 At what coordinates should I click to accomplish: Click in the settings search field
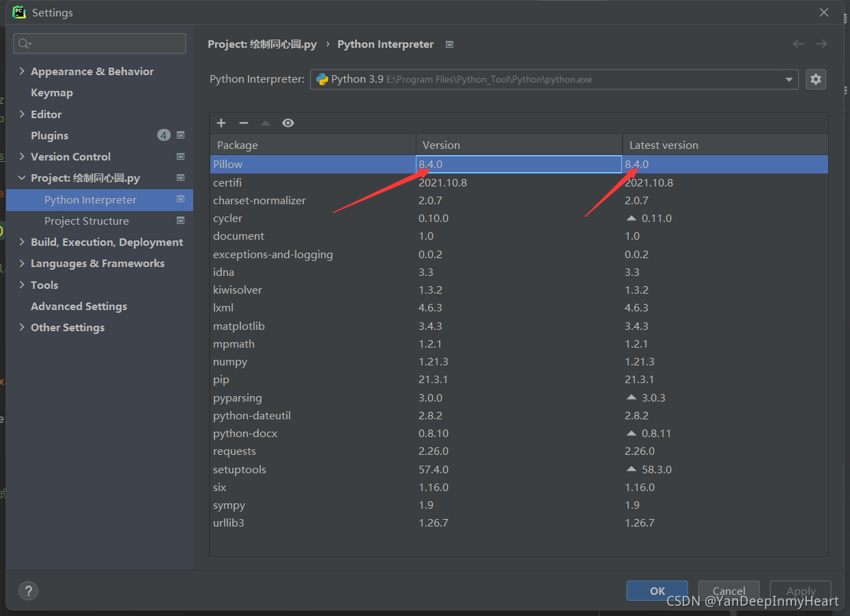tap(100, 44)
